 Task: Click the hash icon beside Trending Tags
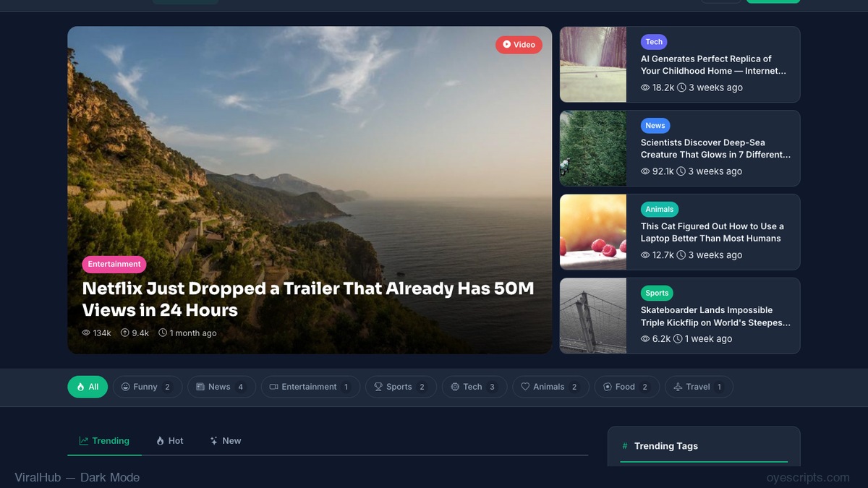[x=625, y=446]
